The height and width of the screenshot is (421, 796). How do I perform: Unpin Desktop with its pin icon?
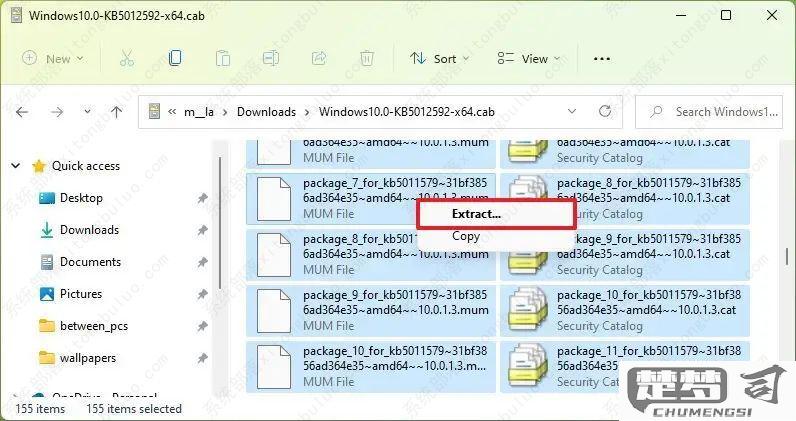[x=202, y=198]
